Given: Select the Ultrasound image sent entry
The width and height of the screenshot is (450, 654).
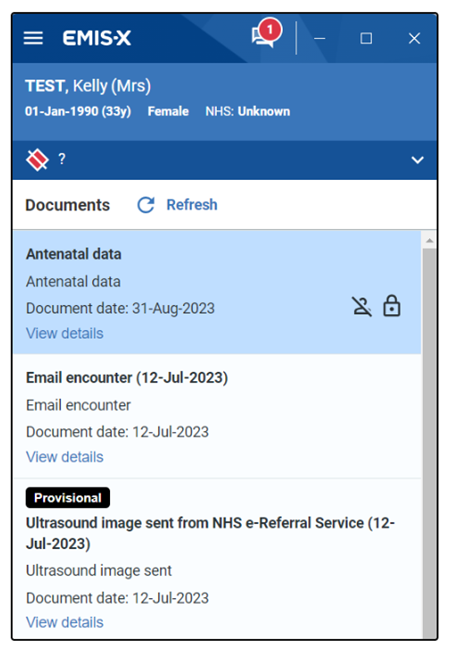Looking at the screenshot, I should click(217, 559).
